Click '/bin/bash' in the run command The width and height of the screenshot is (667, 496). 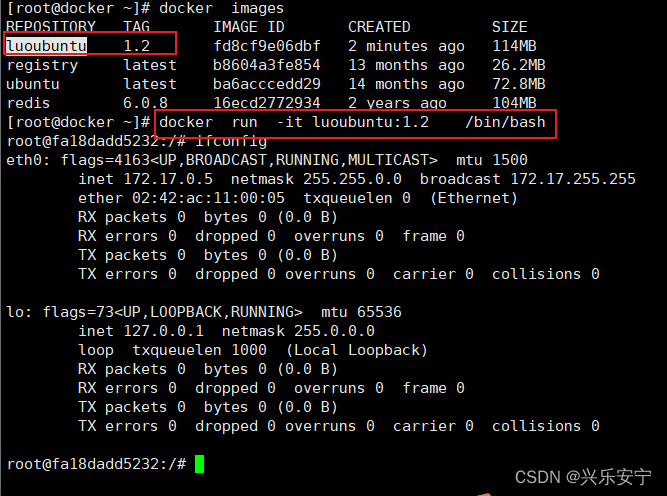[x=505, y=122]
